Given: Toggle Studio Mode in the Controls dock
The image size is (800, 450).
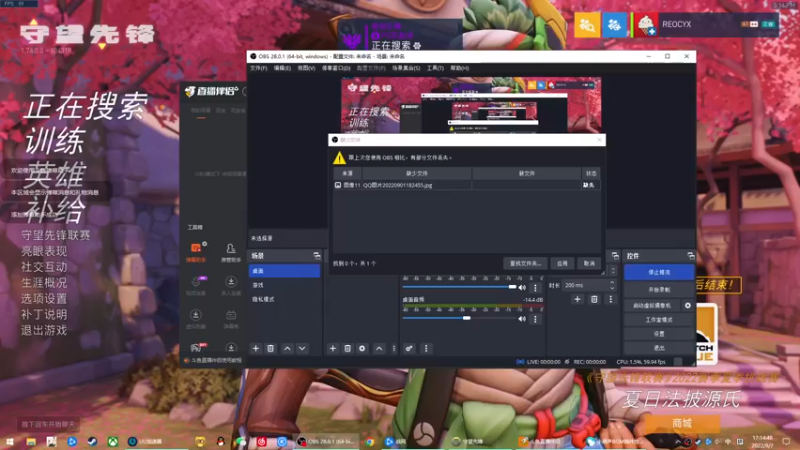Looking at the screenshot, I should click(x=659, y=320).
